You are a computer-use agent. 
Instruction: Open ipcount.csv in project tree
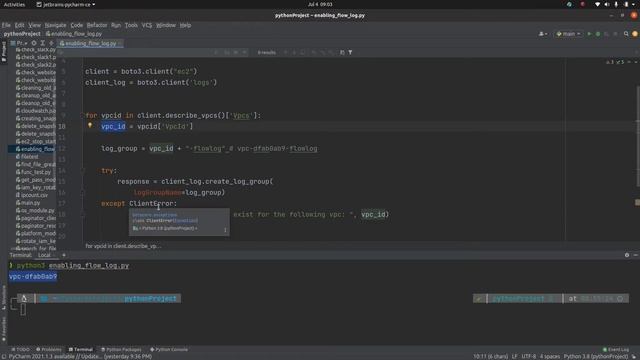(x=32, y=195)
